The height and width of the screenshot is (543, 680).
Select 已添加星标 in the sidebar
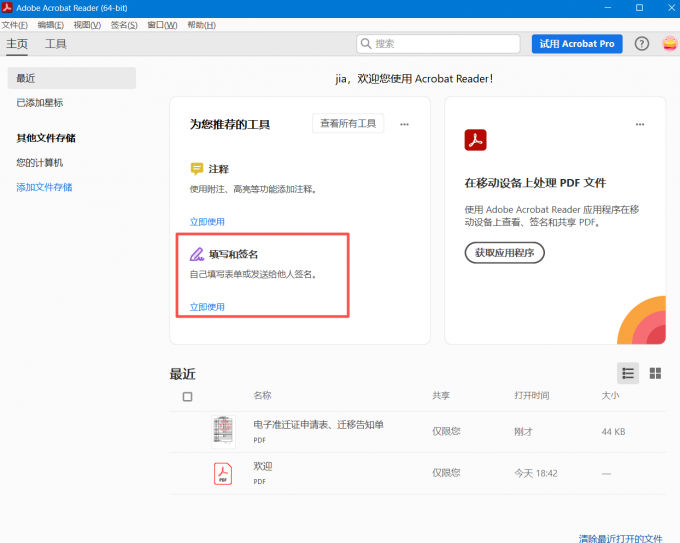[x=40, y=103]
